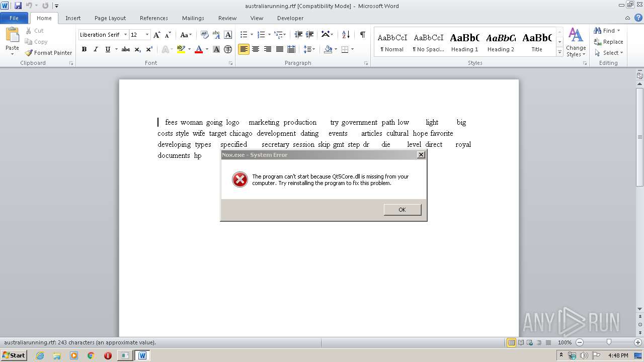Image resolution: width=644 pixels, height=362 pixels.
Task: Apply a numbered list
Action: click(261, 35)
